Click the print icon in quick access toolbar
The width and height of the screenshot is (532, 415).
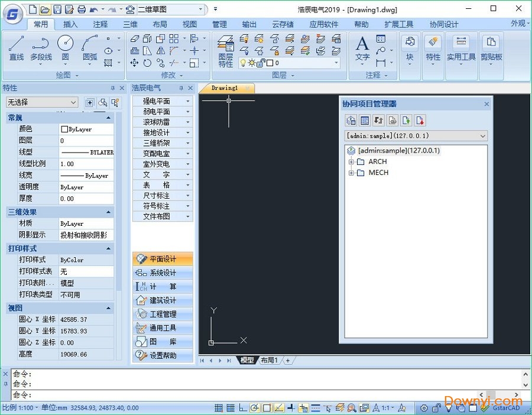pyautogui.click(x=82, y=9)
